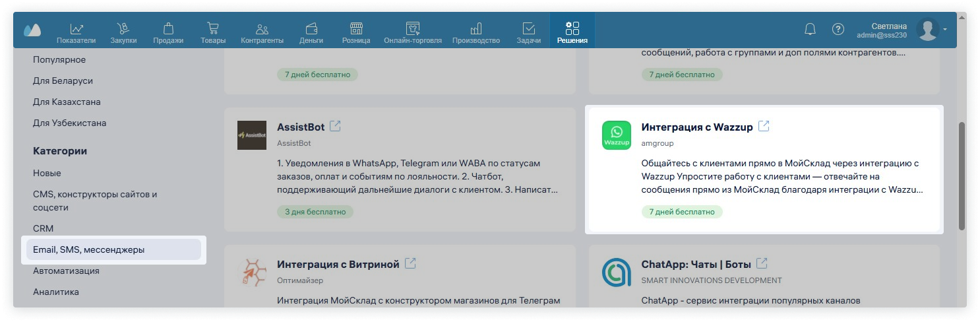The image size is (980, 322).
Task: Expand the user account dropdown arrow
Action: pos(945,30)
